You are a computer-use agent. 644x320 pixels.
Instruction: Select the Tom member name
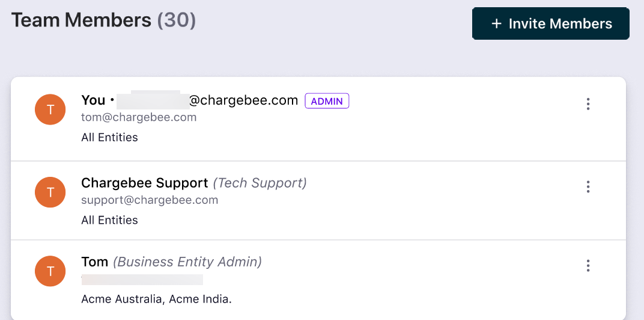tap(94, 262)
